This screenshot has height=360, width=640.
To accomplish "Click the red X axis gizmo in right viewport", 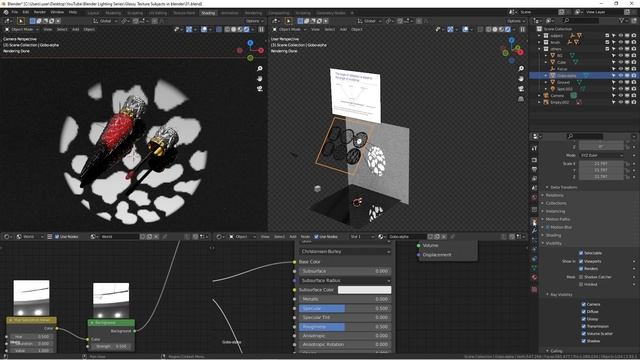I will point(520,52).
